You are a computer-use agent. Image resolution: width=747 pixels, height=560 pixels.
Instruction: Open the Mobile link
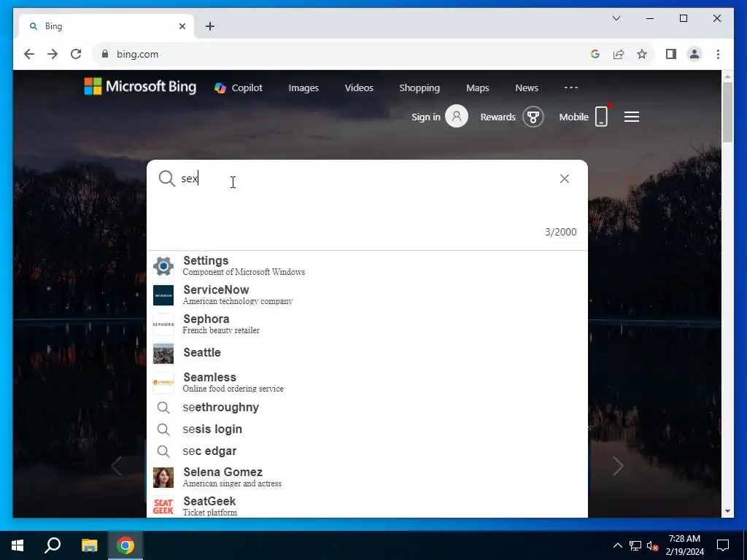(573, 117)
